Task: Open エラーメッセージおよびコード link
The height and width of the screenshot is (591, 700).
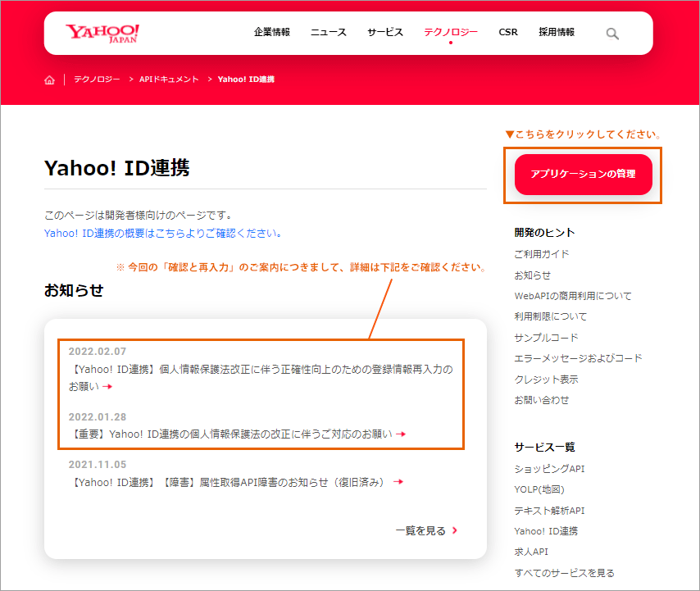Action: point(578,358)
